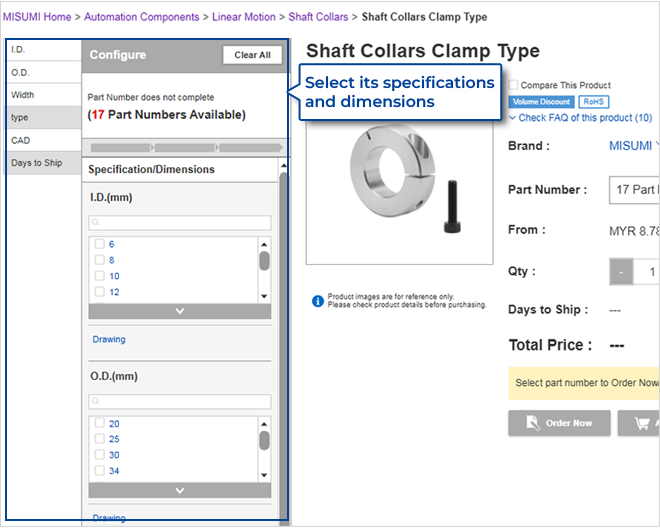Expand the I.D. options list chevron bar
Viewport: 660px width, 528px height.
179,311
